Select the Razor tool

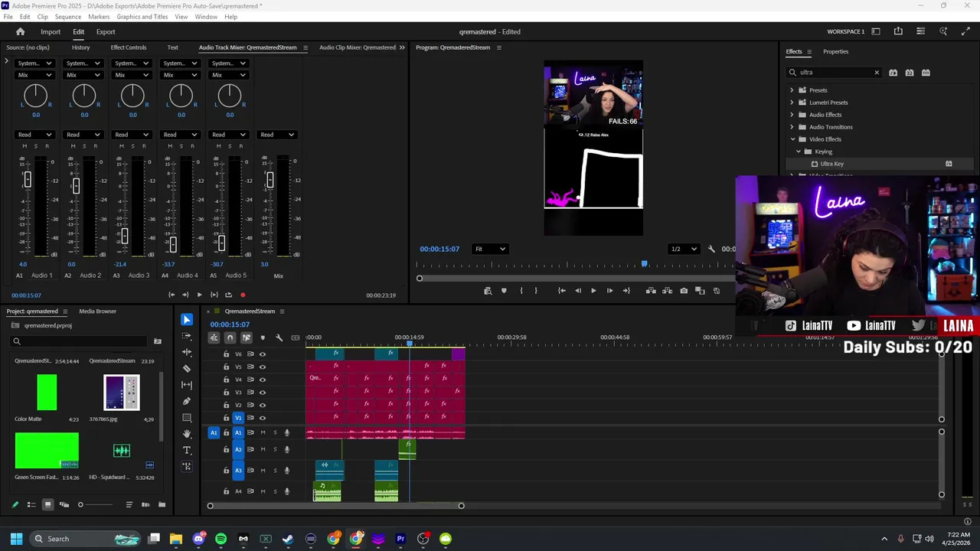(x=187, y=368)
